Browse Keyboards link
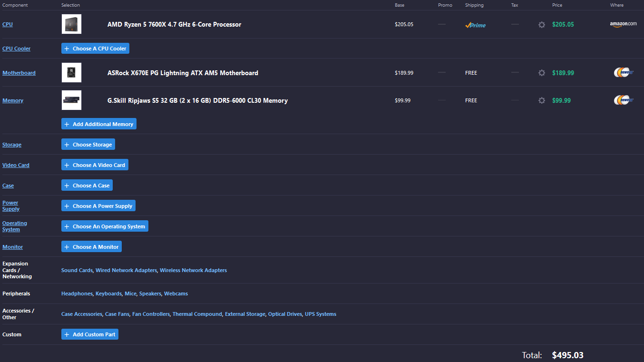 108,294
